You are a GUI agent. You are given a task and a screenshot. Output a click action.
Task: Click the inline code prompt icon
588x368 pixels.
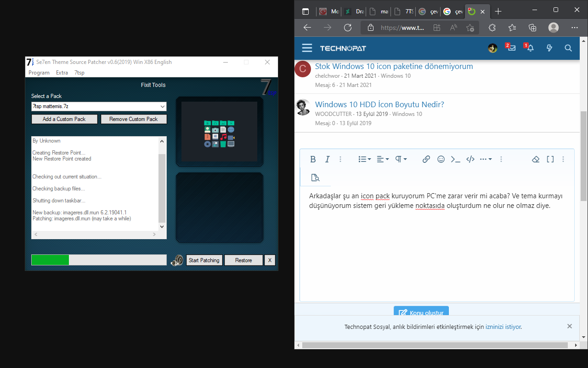click(455, 159)
